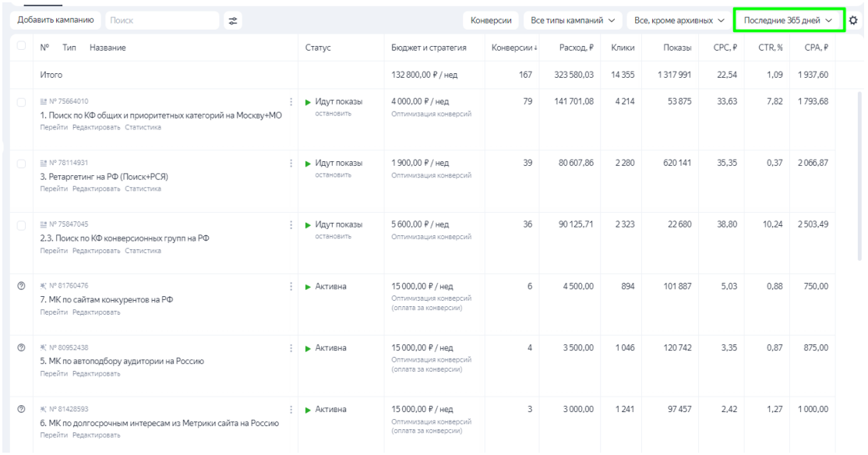Click green play icon for МК по автоподбору аудитории
Viewport: 868px width, 455px height.
click(308, 349)
